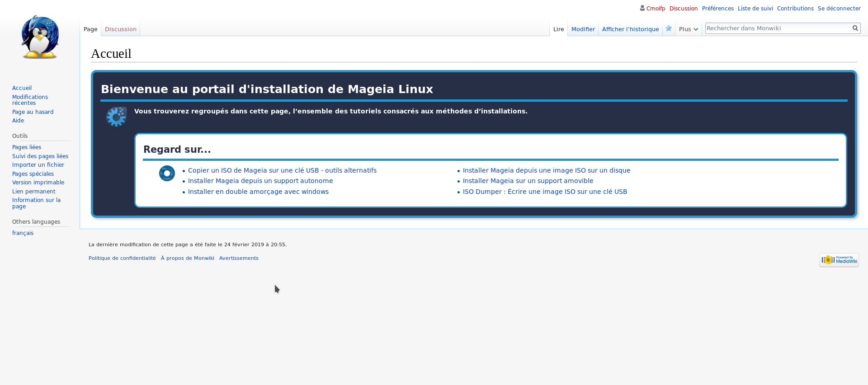The width and height of the screenshot is (868, 385).
Task: Click the search magnifier icon
Action: (855, 28)
